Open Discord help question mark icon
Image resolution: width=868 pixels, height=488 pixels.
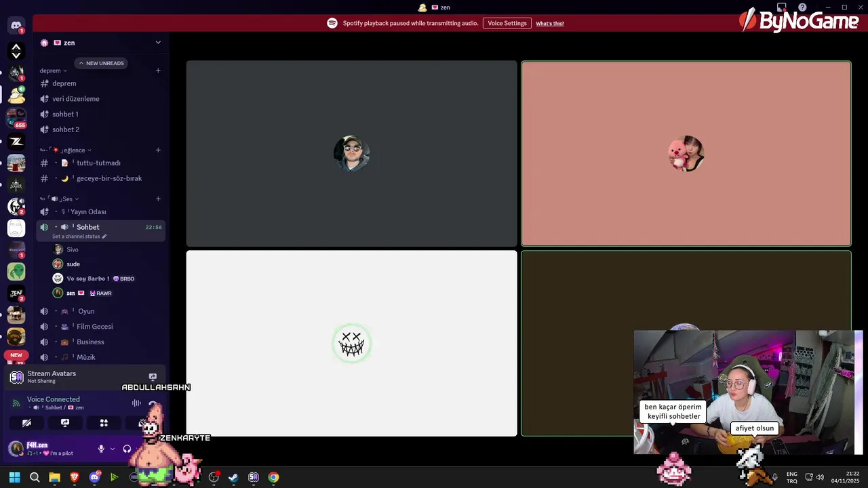coord(802,7)
